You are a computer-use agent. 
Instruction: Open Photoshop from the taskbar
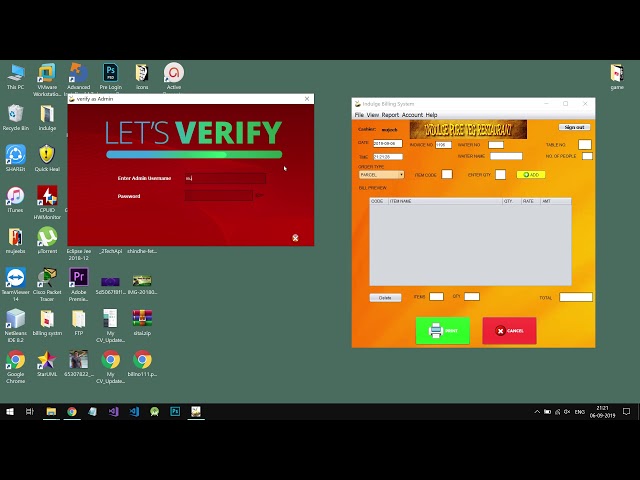click(175, 411)
